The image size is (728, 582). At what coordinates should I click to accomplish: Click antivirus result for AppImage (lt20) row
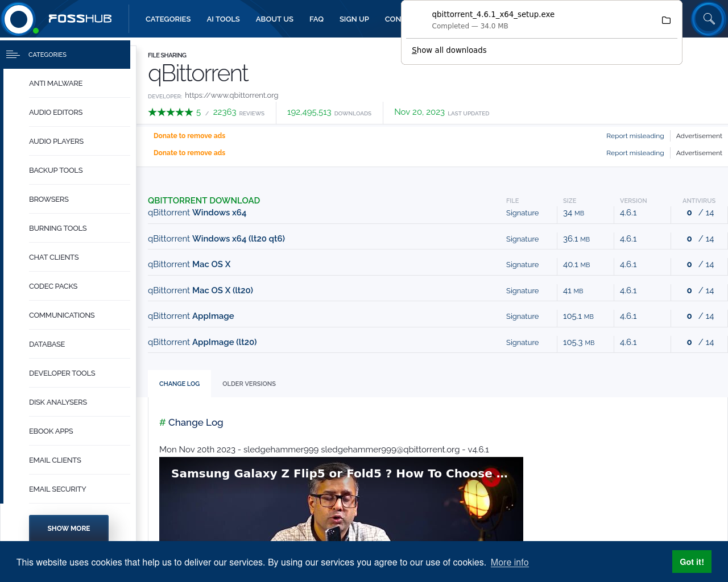point(700,342)
